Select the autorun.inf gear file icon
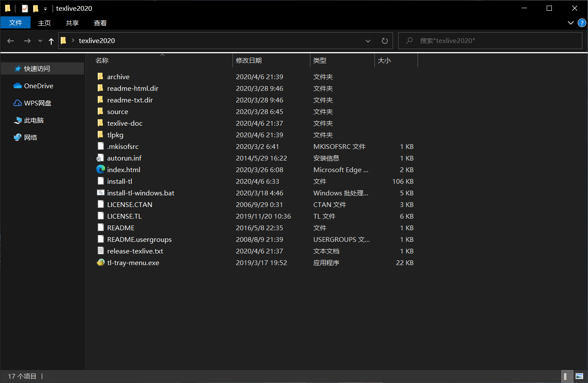The width and height of the screenshot is (588, 383). tap(100, 158)
